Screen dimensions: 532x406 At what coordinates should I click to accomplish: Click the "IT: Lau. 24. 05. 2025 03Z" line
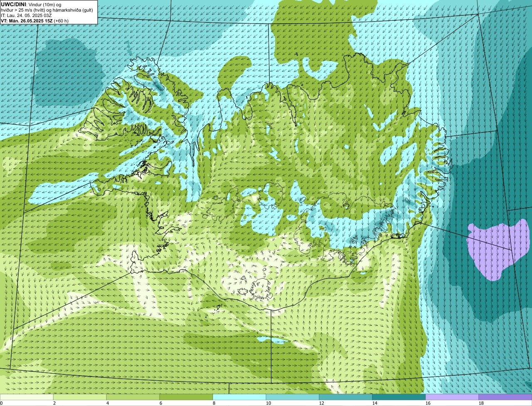point(27,15)
